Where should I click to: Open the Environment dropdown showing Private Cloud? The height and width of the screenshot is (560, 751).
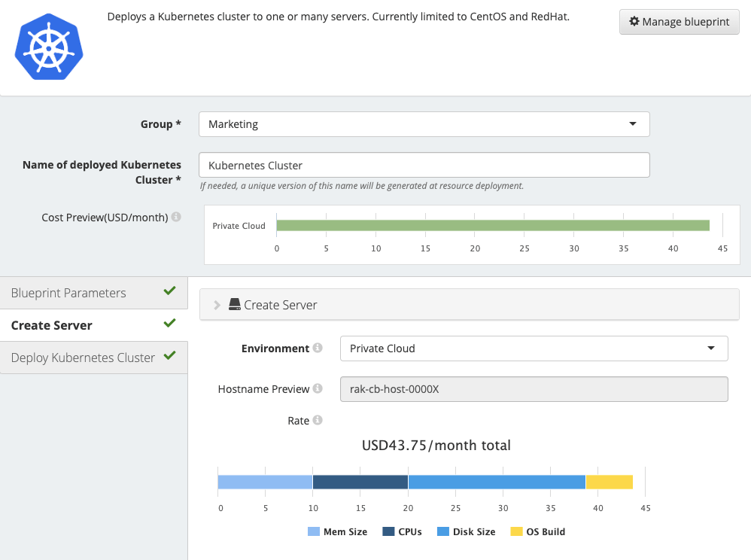(x=534, y=348)
